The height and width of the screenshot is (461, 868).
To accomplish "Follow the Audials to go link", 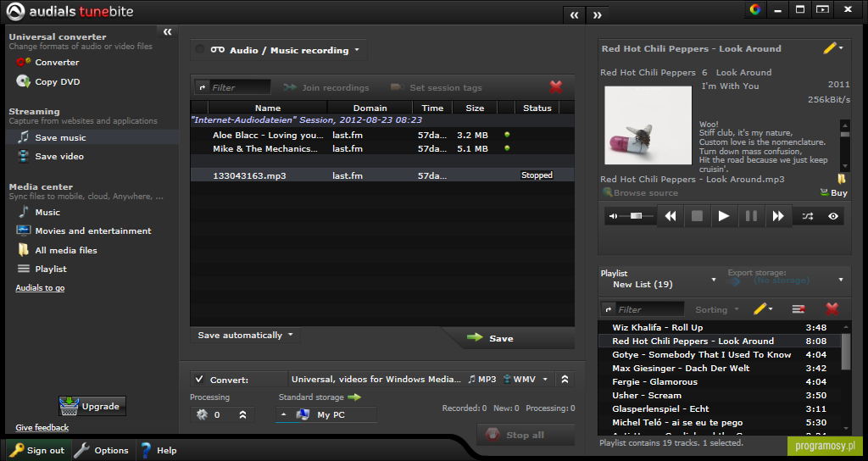I will point(40,288).
